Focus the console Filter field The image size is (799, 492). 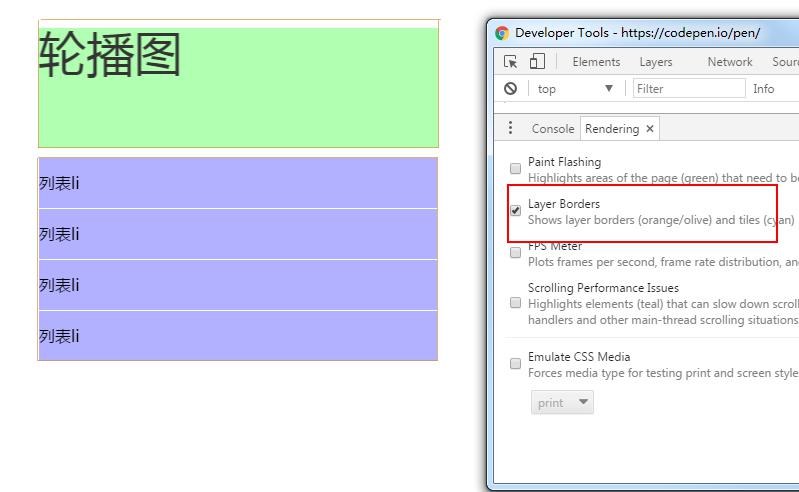pos(689,89)
